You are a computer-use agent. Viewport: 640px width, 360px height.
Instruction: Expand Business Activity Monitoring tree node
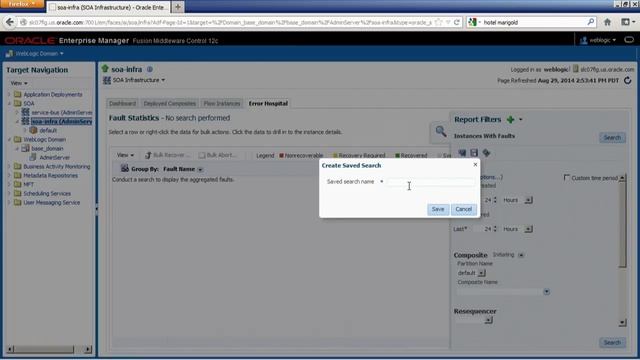tap(9, 167)
